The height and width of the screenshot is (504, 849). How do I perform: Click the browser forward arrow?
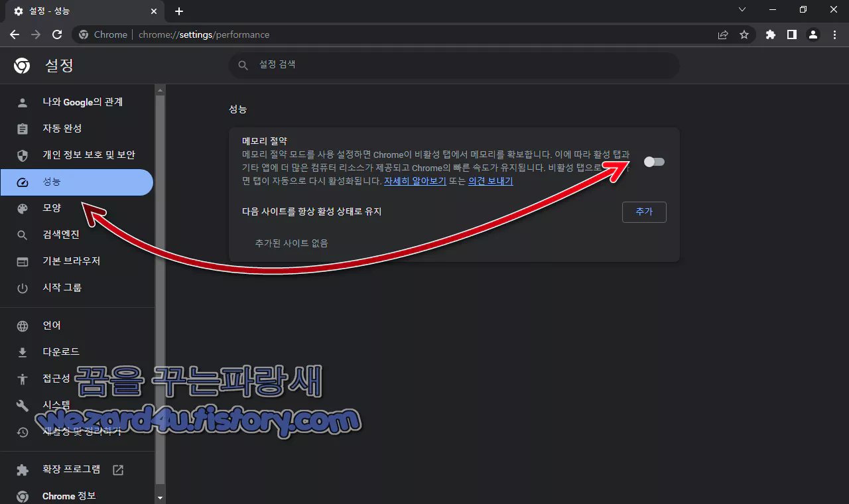(x=36, y=34)
